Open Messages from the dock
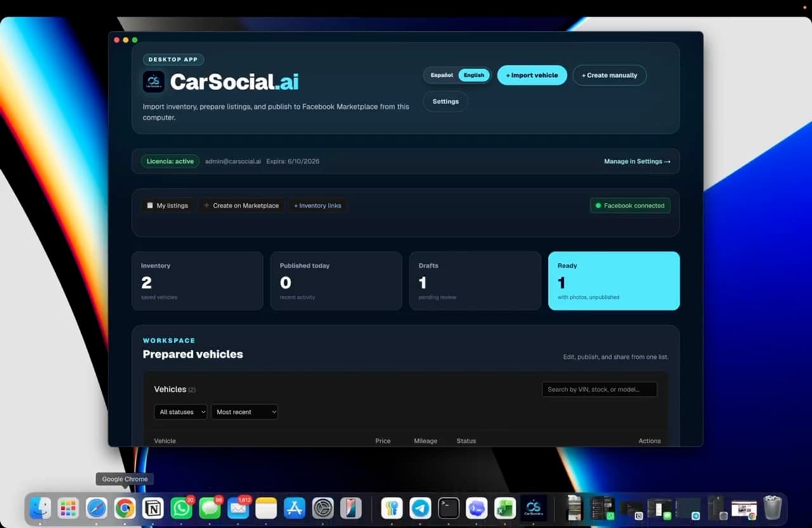This screenshot has height=528, width=812. click(210, 508)
